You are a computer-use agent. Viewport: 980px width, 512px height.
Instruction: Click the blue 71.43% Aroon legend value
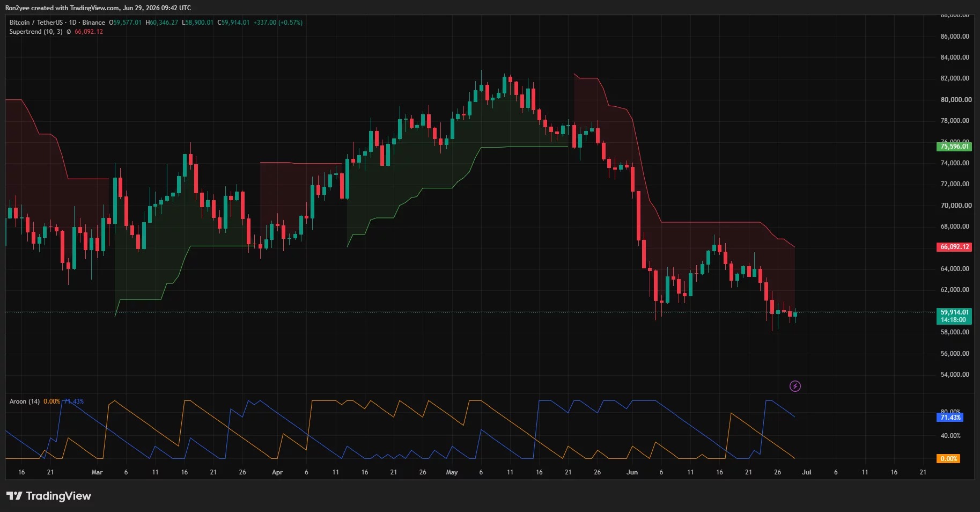73,401
